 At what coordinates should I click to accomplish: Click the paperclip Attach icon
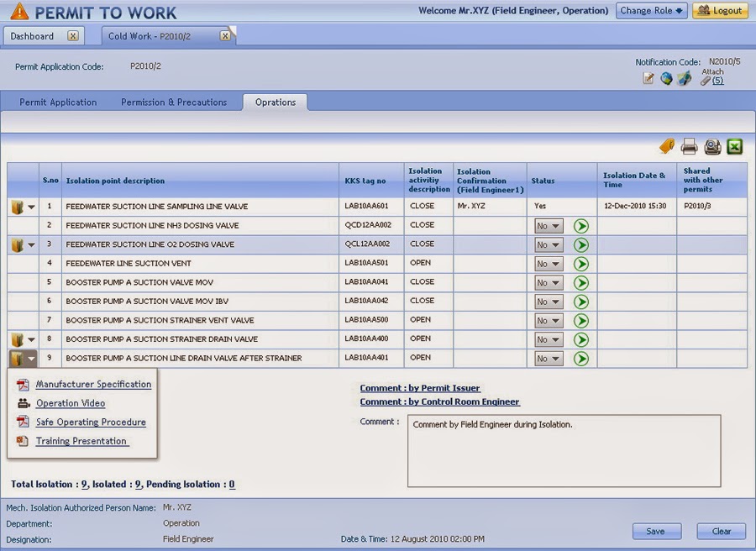[x=704, y=80]
